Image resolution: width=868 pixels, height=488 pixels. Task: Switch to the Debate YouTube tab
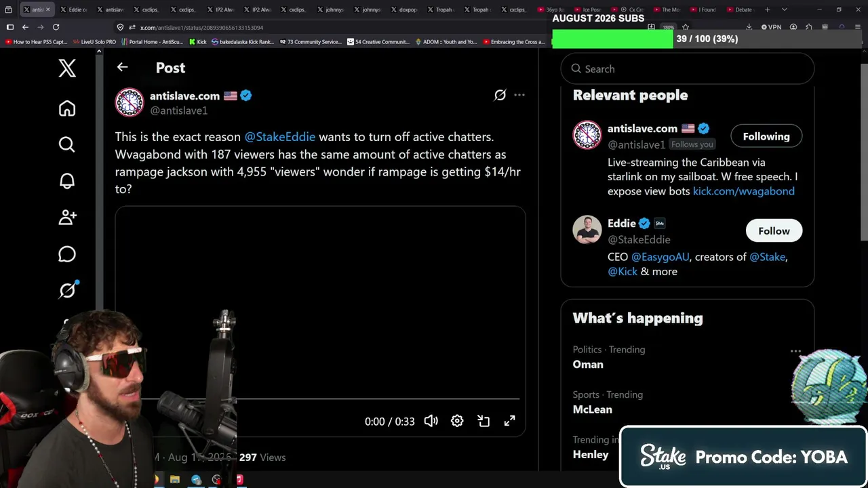pos(740,9)
